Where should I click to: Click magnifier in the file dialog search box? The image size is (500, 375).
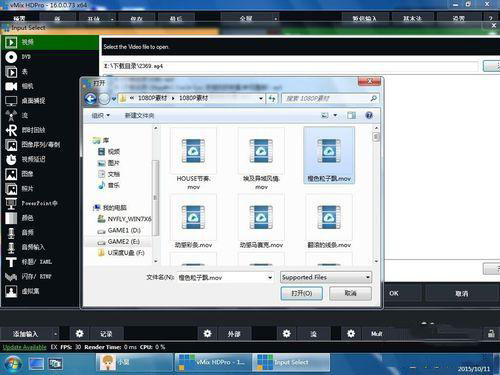374,98
